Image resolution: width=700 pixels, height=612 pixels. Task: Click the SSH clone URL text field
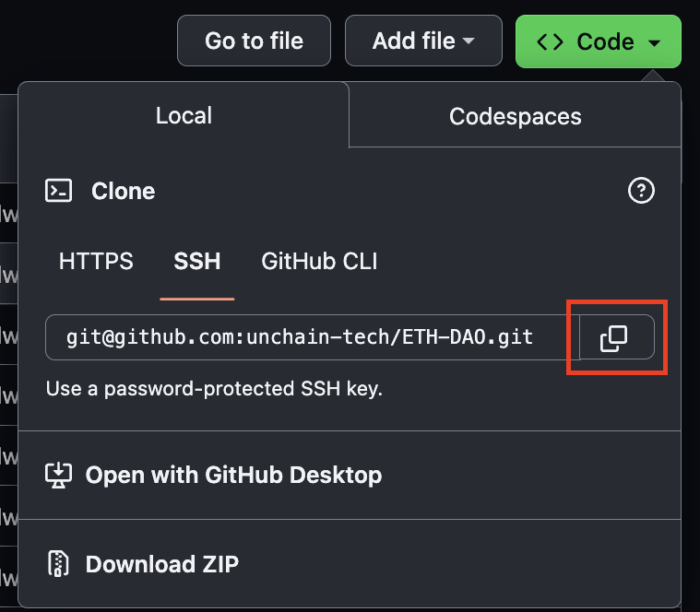point(313,337)
